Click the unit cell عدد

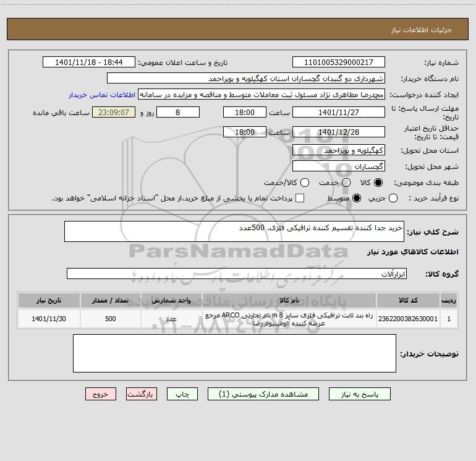coord(171,319)
